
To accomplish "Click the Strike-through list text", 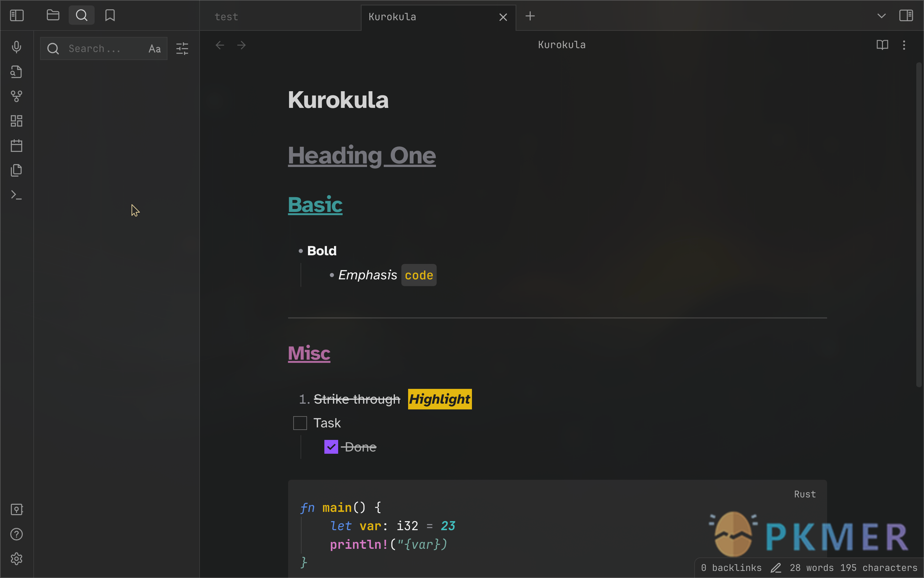I will 357,399.
